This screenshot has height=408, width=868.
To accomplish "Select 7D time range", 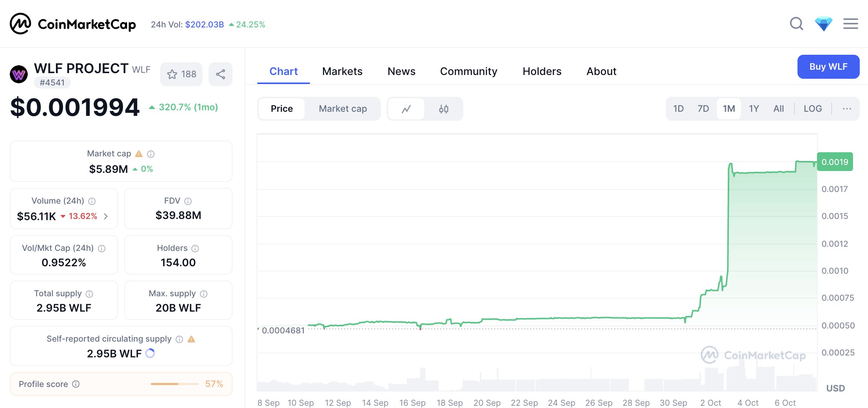I will pos(703,109).
